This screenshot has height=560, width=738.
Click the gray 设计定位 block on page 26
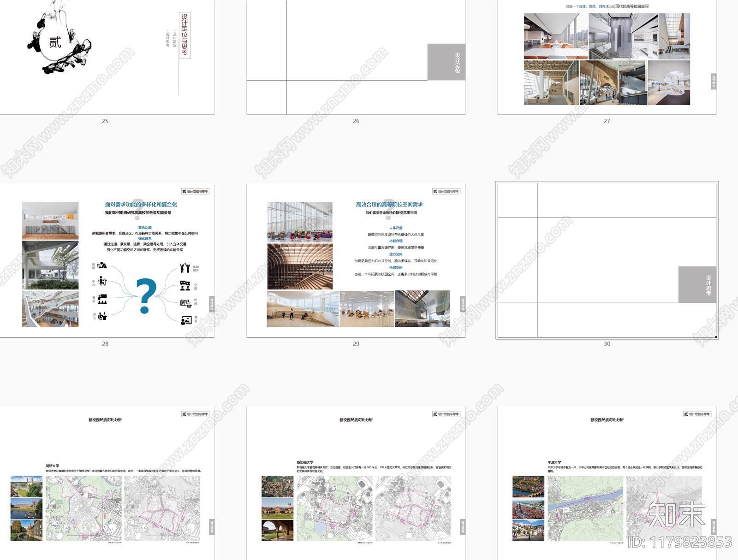446,62
